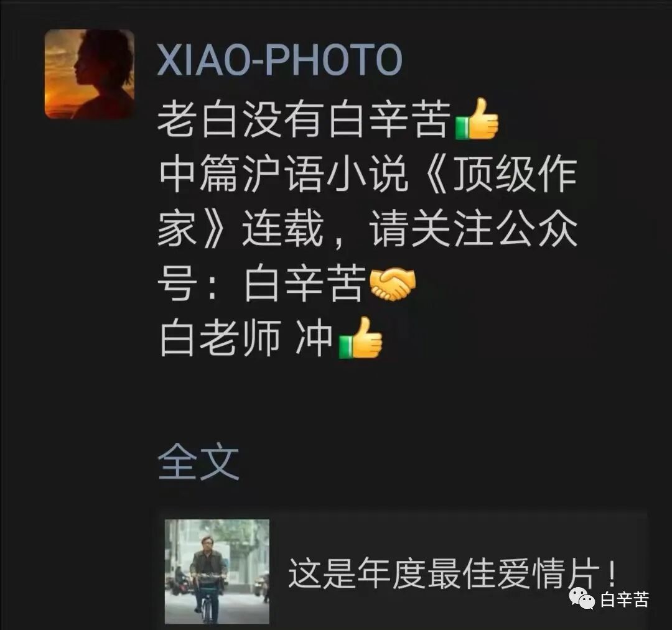Click the thumbs-up emoji after 老白没有白辛苦
This screenshot has width=672, height=630.
pos(477,119)
